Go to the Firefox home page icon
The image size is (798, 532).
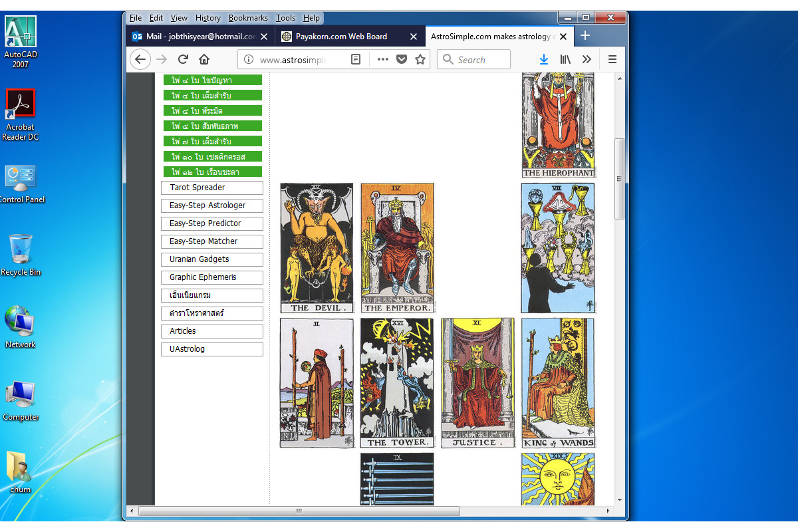[204, 59]
